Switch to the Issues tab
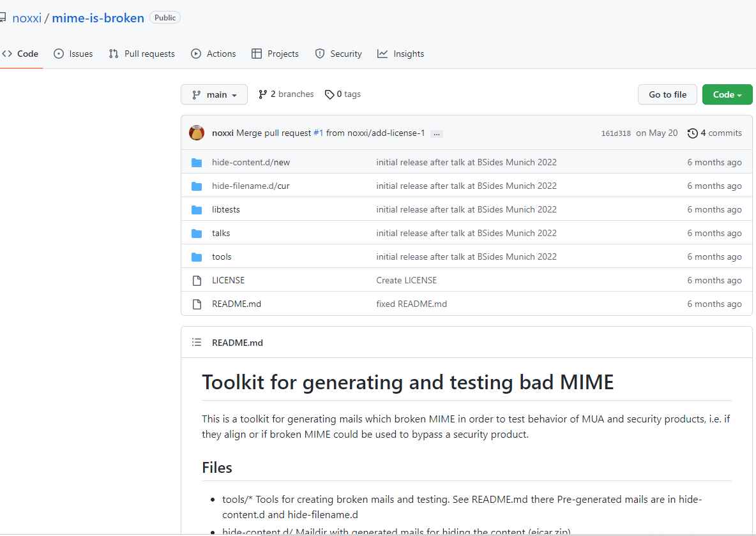The width and height of the screenshot is (756, 536). click(x=73, y=54)
